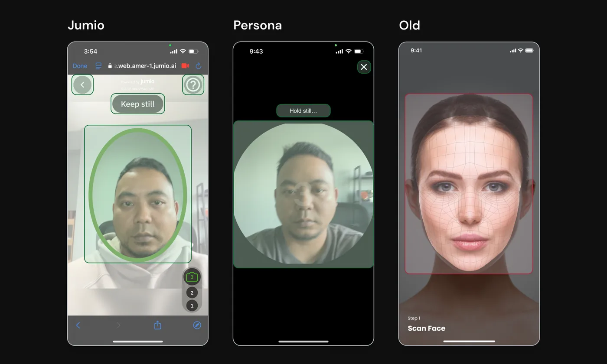This screenshot has width=607, height=364.
Task: Click the battery icon in the Jumio status bar
Action: point(193,51)
